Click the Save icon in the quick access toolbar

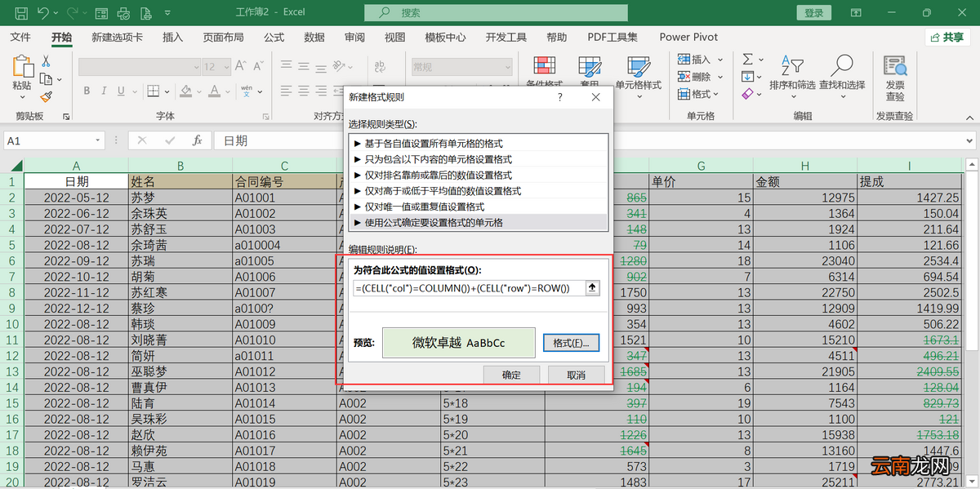coord(20,13)
